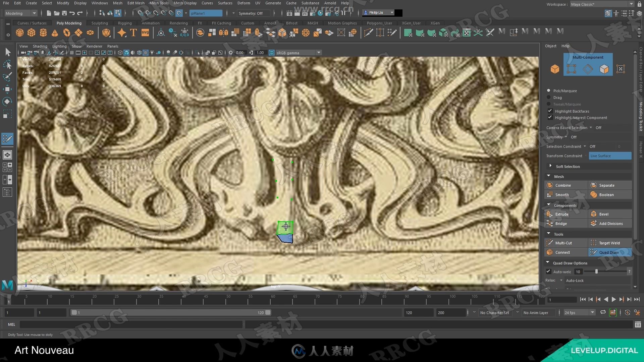Create polygon type text tool icon
Image resolution: width=644 pixels, height=362 pixels.
point(133,33)
